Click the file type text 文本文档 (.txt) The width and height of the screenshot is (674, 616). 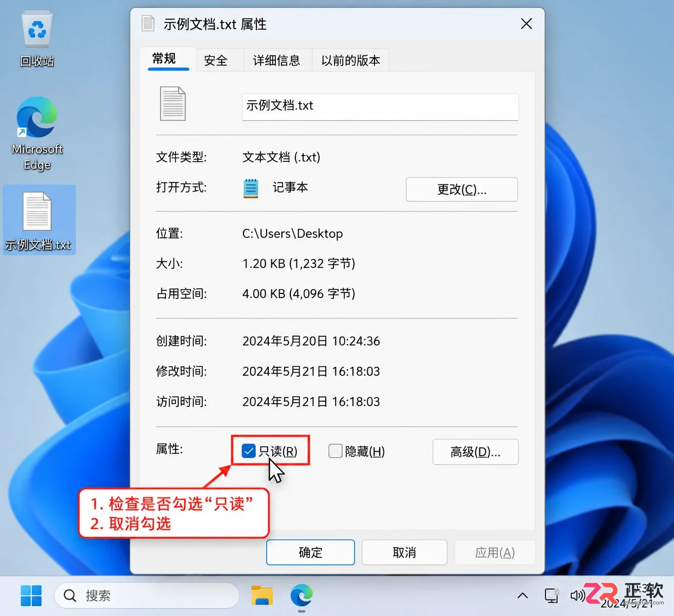282,157
